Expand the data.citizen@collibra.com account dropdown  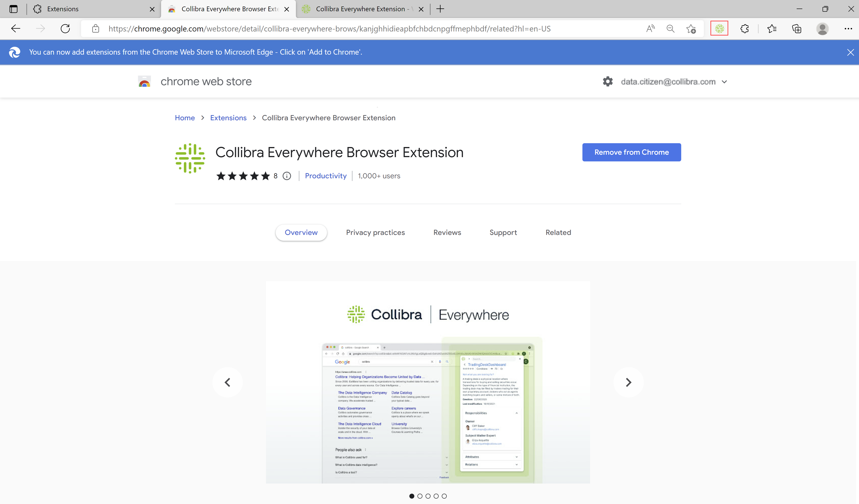tap(724, 82)
